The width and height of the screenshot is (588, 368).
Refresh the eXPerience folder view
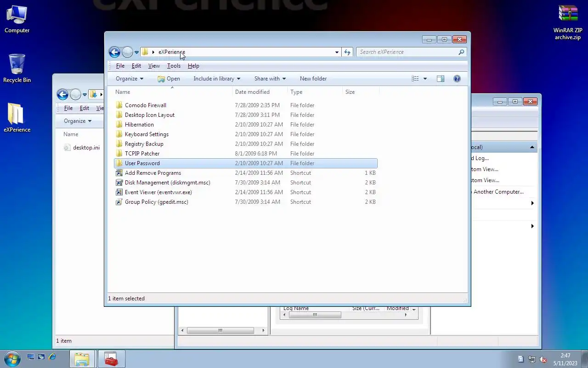pos(347,52)
